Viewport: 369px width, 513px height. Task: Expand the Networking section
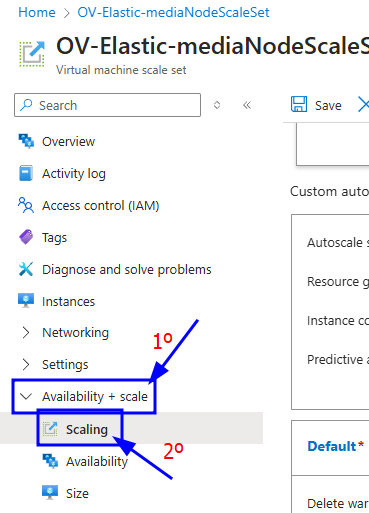tap(26, 332)
